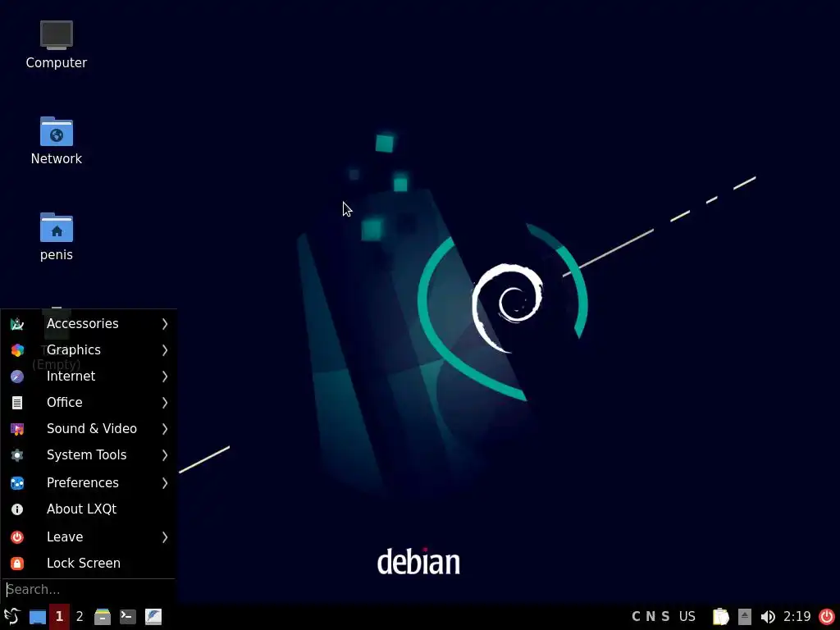Click the Show Desktop panel icon
Image resolution: width=840 pixels, height=630 pixels.
point(38,617)
